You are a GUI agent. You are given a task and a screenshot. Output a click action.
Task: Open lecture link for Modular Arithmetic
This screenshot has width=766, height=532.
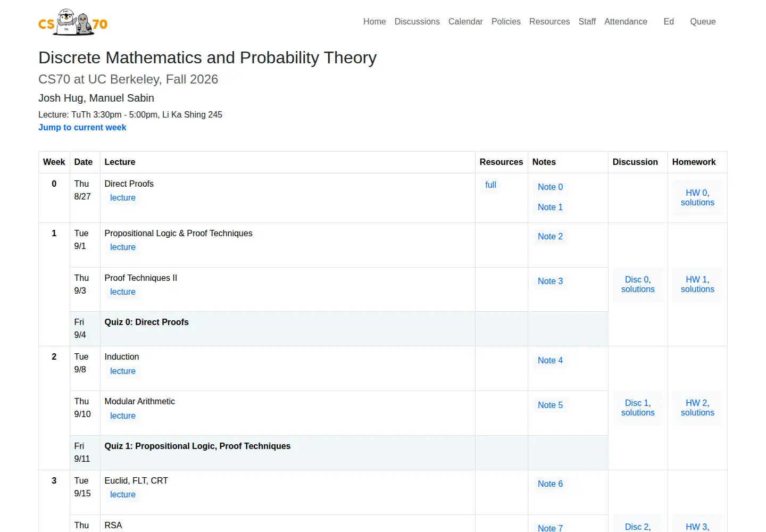tap(123, 415)
